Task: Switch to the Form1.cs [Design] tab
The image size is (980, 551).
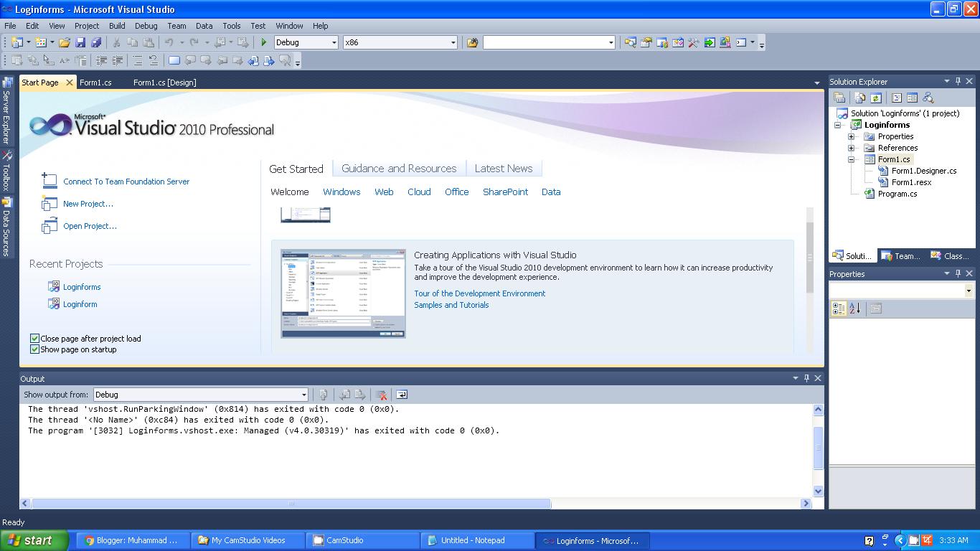Action: [x=164, y=83]
